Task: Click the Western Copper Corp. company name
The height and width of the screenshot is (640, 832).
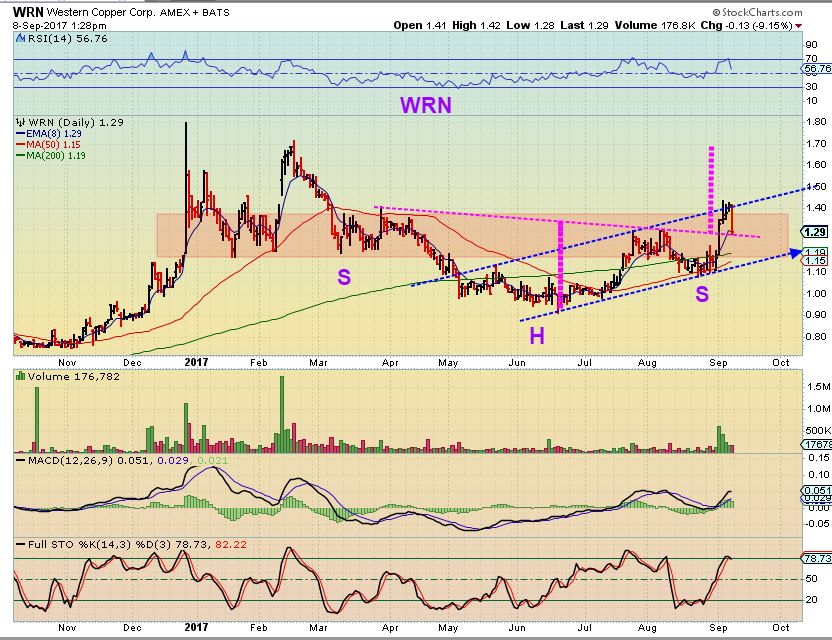Action: pyautogui.click(x=101, y=12)
